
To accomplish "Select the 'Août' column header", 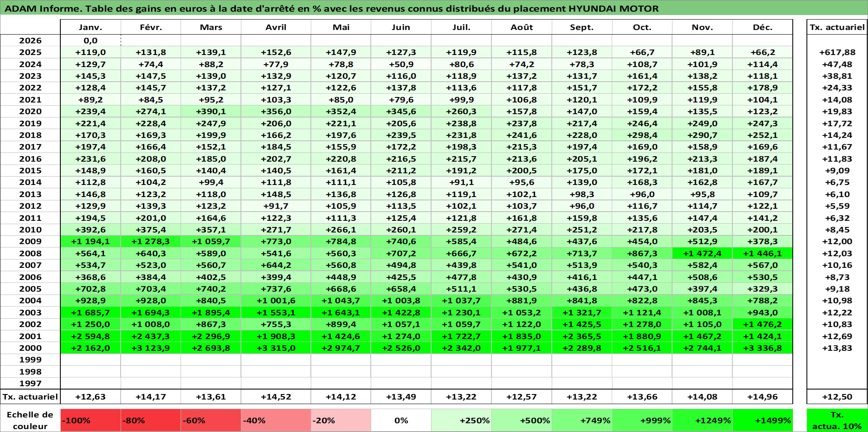I will pos(521,27).
